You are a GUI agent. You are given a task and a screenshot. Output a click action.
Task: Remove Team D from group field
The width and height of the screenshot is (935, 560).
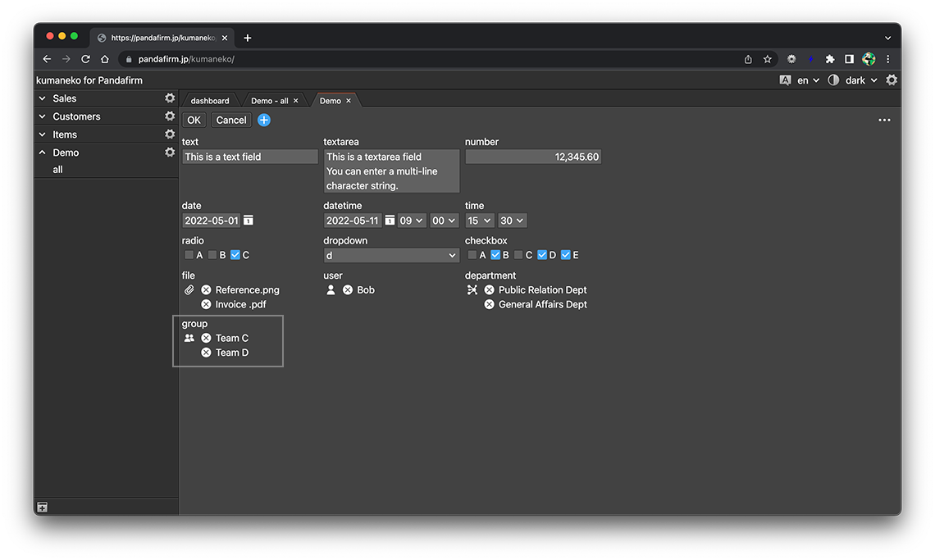tap(207, 353)
